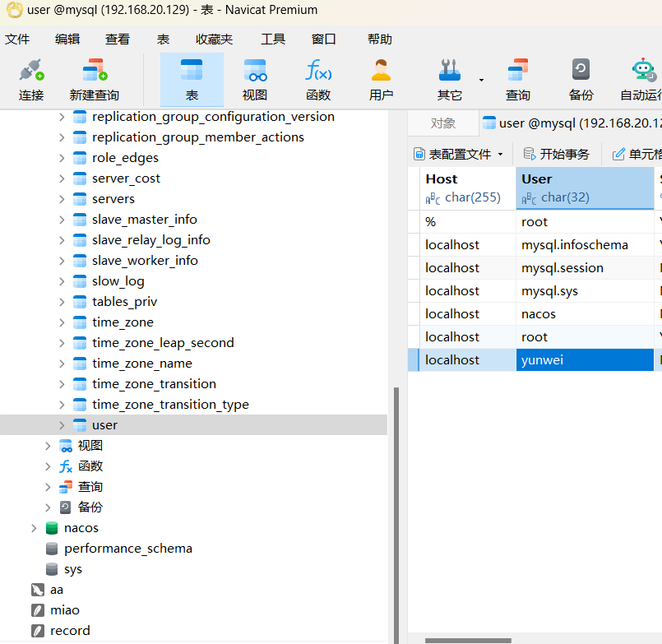The image size is (662, 644).
Task: Open New Query (新建查询) tool
Action: click(x=95, y=81)
